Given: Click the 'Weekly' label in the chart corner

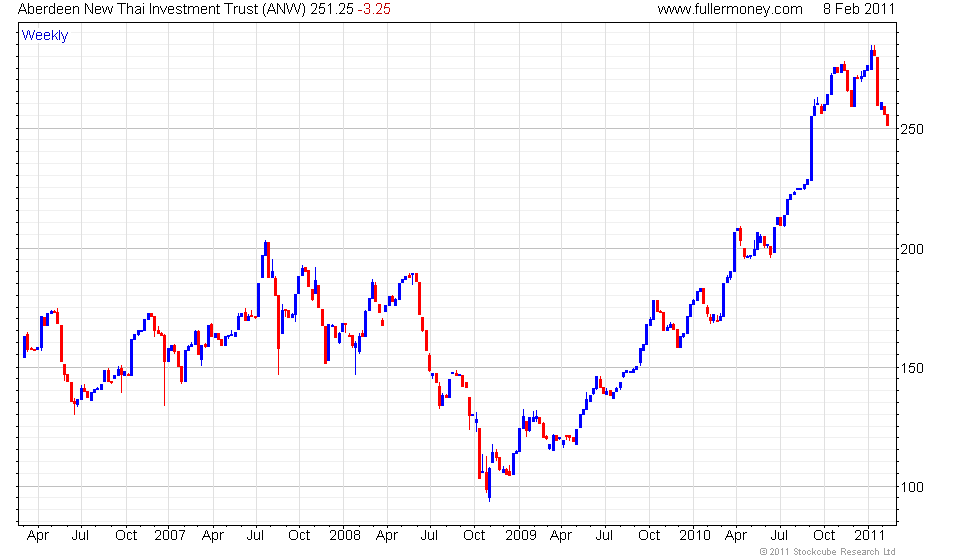Looking at the screenshot, I should click(45, 36).
